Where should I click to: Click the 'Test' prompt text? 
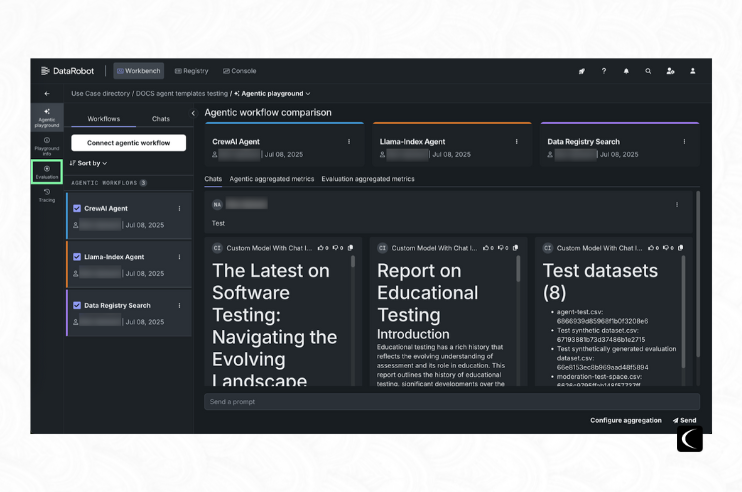[x=218, y=223]
